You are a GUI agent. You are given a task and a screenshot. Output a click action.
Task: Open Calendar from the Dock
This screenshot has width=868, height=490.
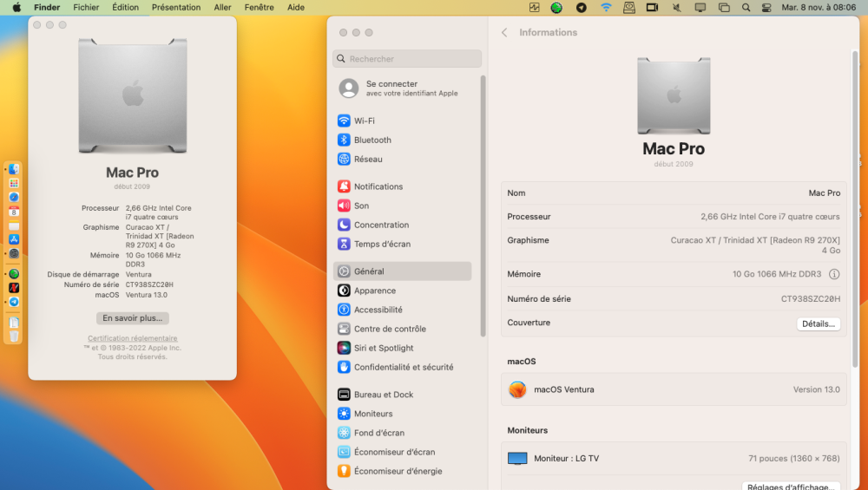click(14, 212)
